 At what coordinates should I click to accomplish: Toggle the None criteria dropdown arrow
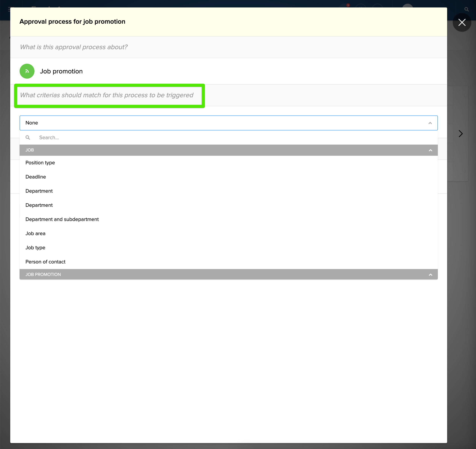430,123
